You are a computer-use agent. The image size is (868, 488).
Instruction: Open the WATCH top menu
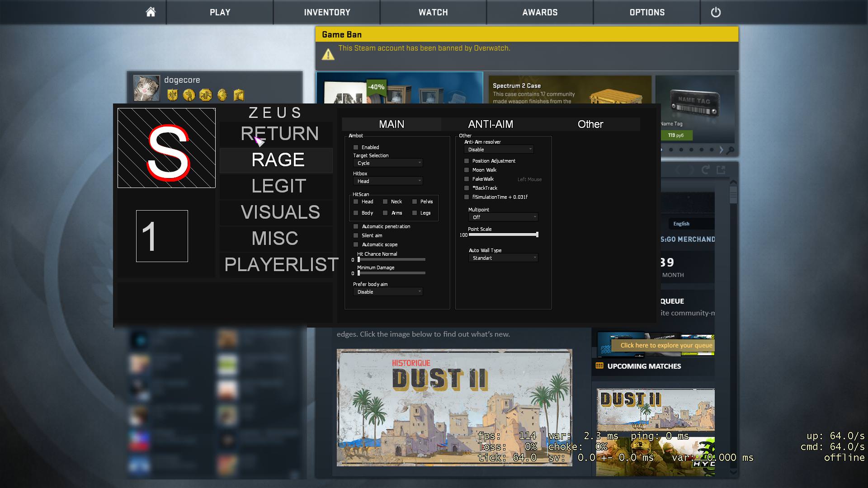433,12
